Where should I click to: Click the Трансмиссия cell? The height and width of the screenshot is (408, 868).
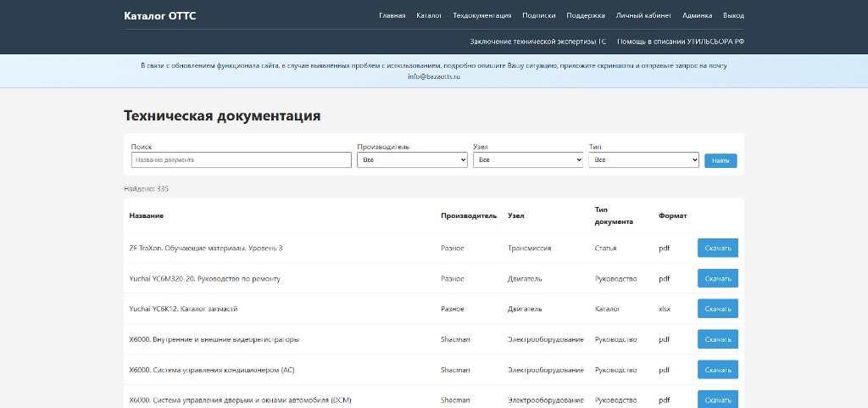pos(529,248)
